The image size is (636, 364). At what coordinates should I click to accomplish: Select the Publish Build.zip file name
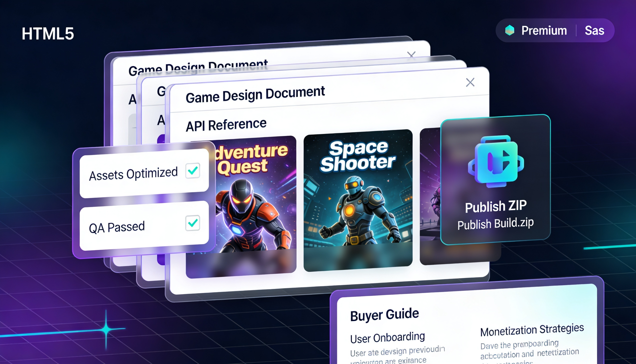(x=495, y=223)
